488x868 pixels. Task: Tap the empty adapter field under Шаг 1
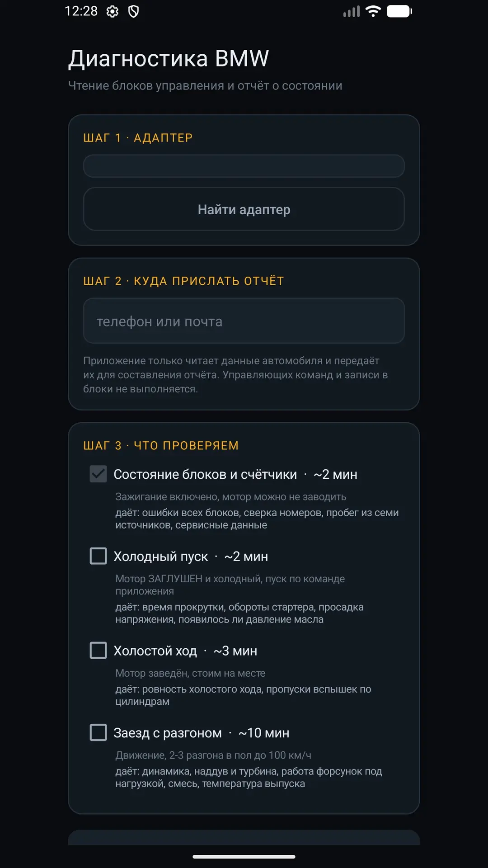coord(244,166)
